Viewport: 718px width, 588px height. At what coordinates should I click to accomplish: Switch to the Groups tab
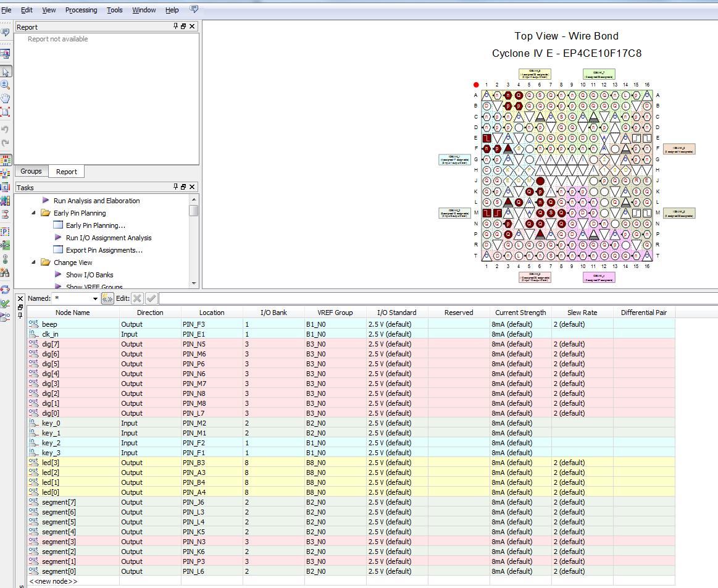(x=31, y=171)
